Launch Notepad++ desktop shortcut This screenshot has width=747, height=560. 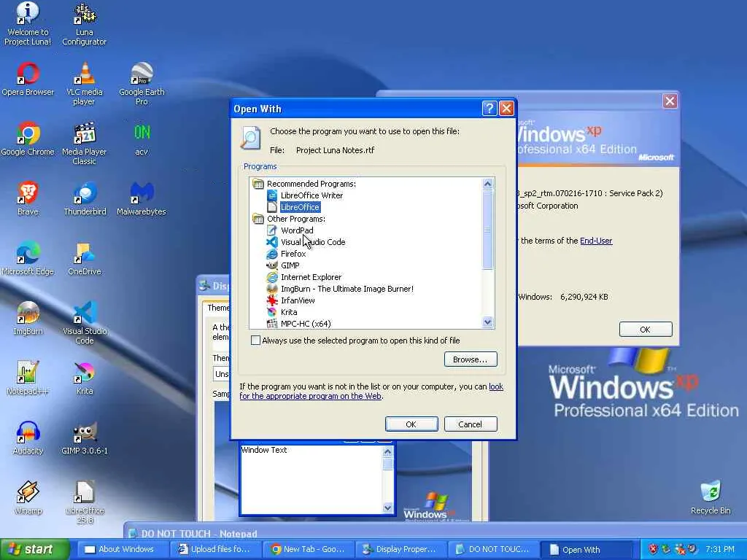(28, 378)
